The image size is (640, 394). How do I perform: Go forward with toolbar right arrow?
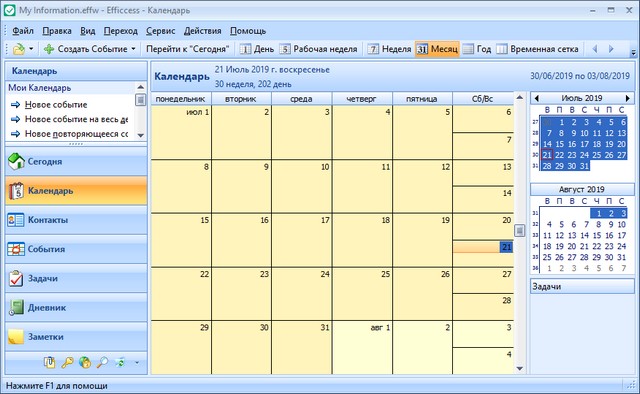[x=611, y=49]
